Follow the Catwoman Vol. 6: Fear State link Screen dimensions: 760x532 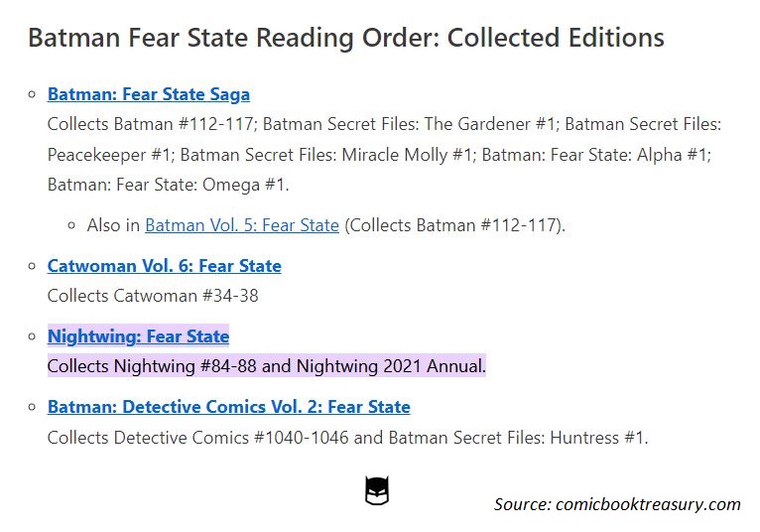tap(165, 266)
